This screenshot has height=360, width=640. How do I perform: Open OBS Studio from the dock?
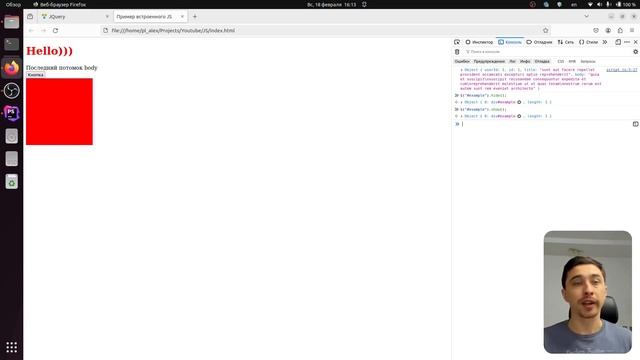coord(11,91)
